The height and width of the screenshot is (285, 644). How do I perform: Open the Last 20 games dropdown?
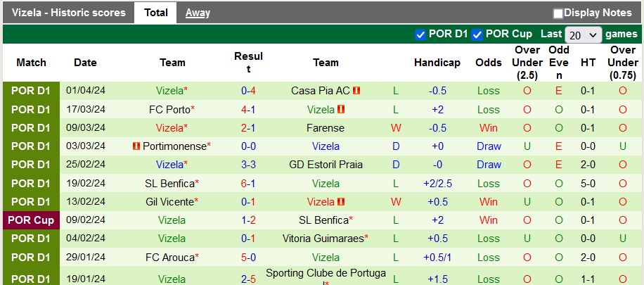coord(584,34)
